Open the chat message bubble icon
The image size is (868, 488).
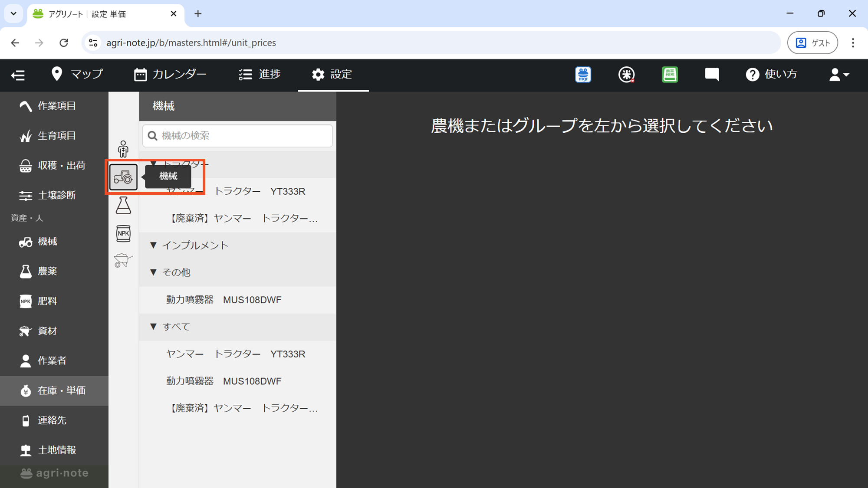712,75
